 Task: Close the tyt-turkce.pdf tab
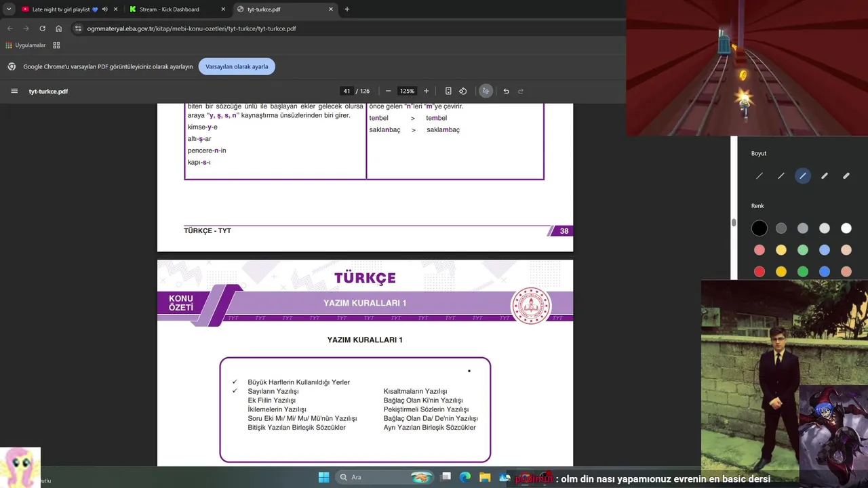click(x=331, y=9)
